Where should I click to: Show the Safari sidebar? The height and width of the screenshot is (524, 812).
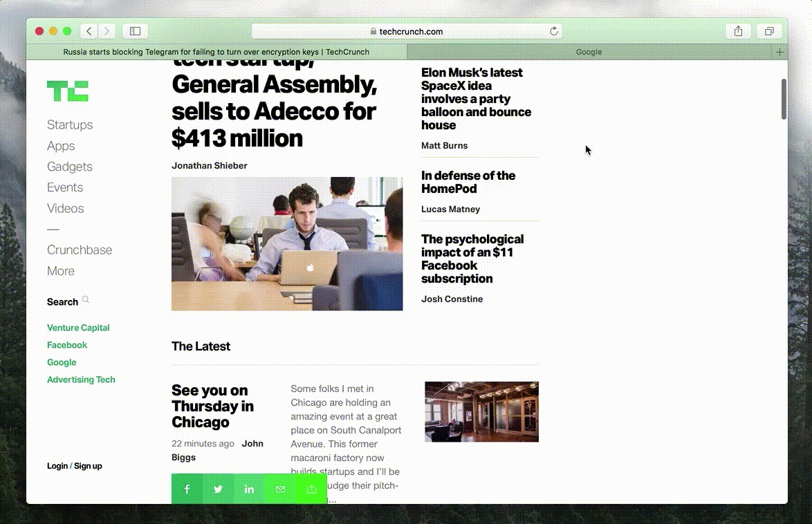[135, 31]
